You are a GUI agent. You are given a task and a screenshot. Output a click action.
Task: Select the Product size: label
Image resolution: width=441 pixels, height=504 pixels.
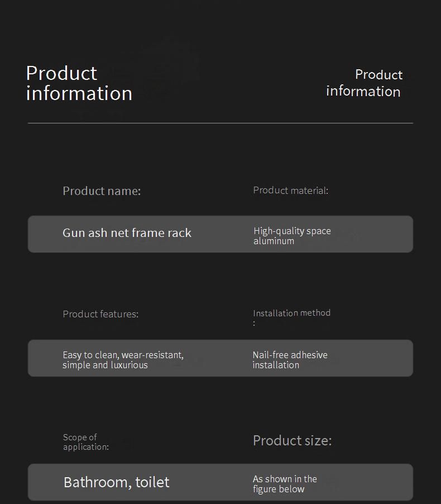click(x=292, y=441)
